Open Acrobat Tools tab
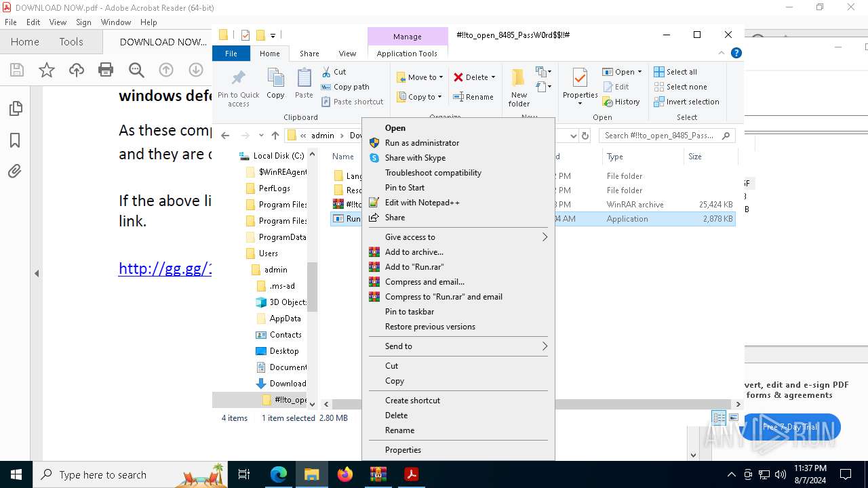The height and width of the screenshot is (488, 868). pos(71,42)
